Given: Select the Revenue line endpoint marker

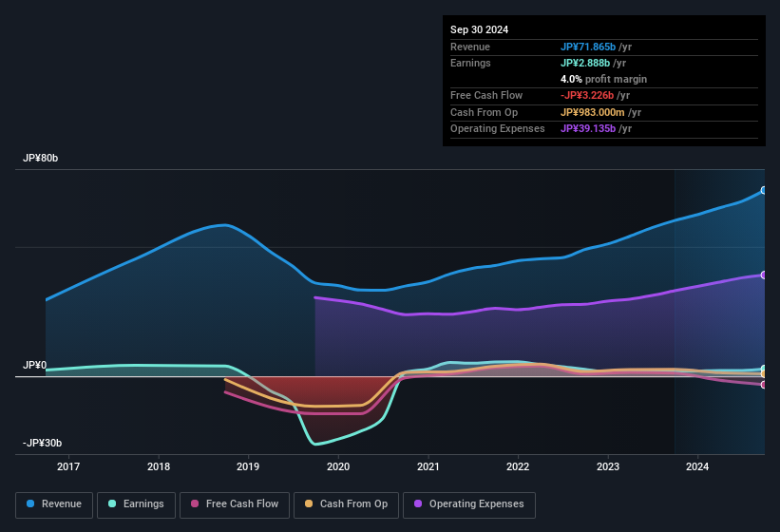Looking at the screenshot, I should point(764,191).
